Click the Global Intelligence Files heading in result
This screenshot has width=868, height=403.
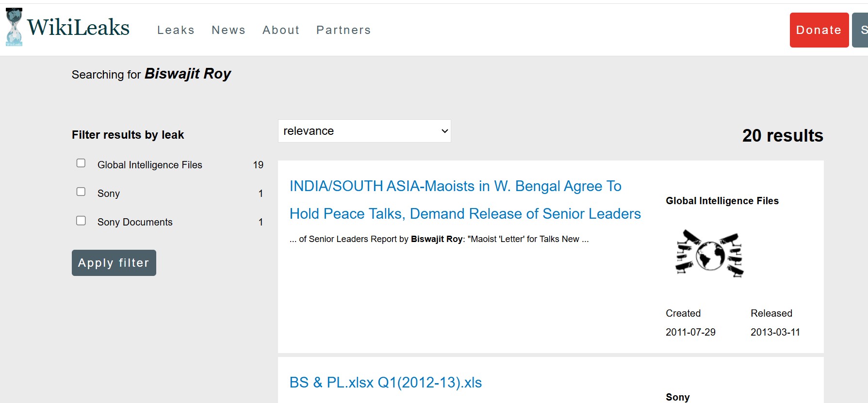tap(722, 201)
